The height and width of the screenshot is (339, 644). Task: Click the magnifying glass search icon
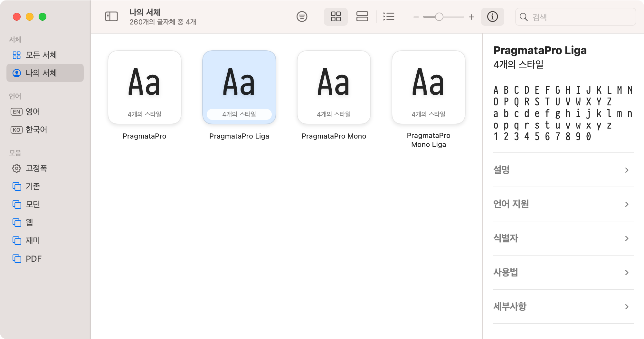[x=524, y=17]
